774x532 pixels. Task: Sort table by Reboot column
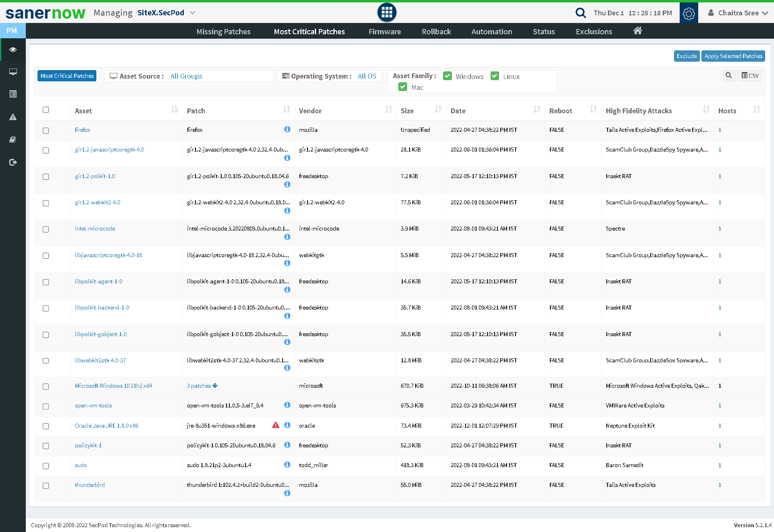(x=593, y=109)
